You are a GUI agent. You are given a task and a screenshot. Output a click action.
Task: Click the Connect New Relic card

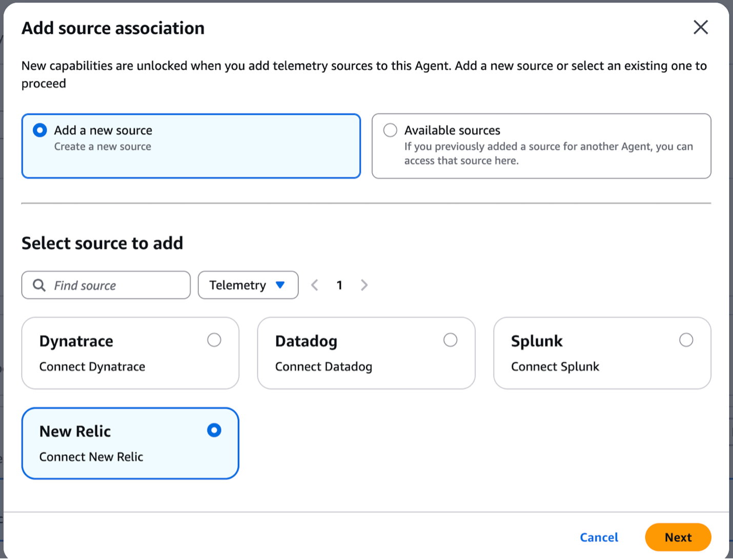(130, 443)
